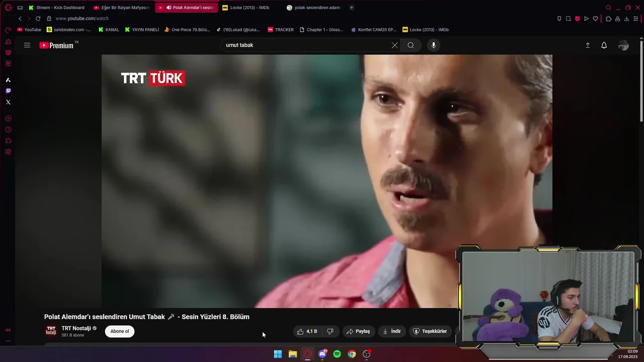Screen dimensions: 644x362
Task: Click the heart bookmark icon in toolbar
Action: coord(595,19)
